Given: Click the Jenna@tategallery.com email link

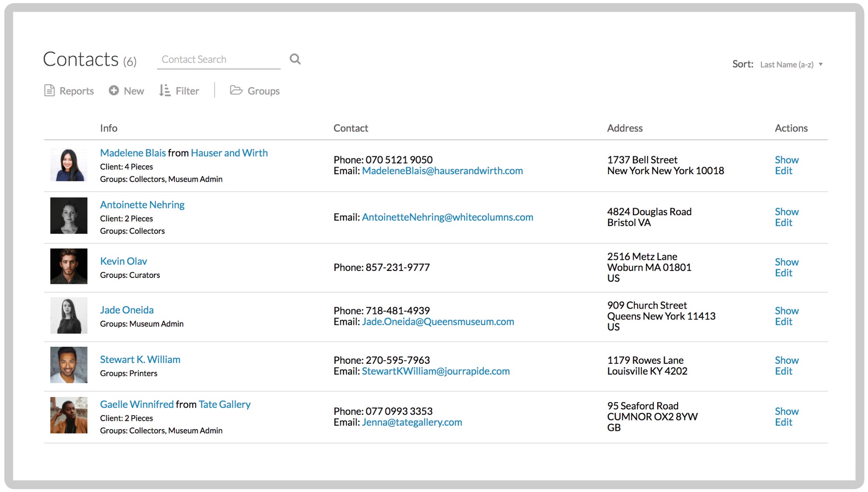Looking at the screenshot, I should click(x=412, y=422).
